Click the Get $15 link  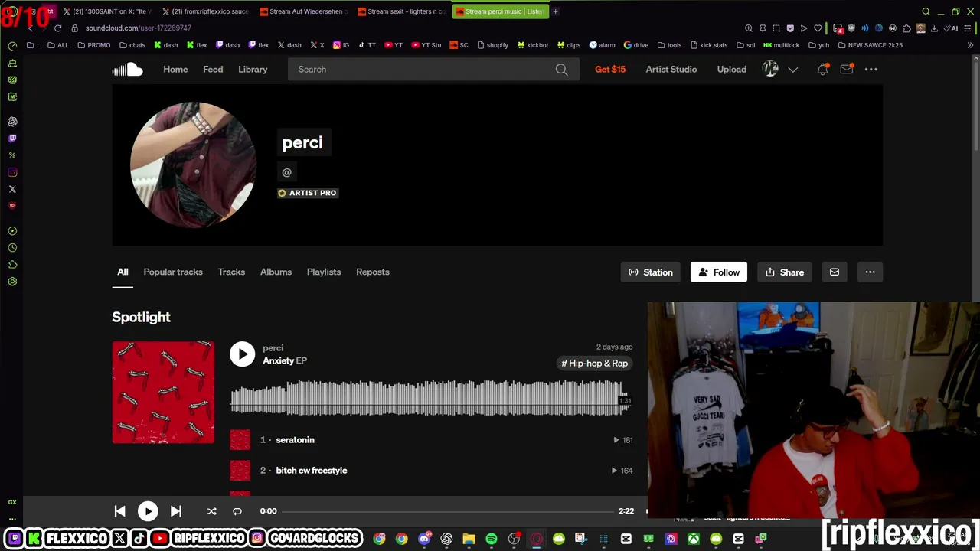coord(610,70)
